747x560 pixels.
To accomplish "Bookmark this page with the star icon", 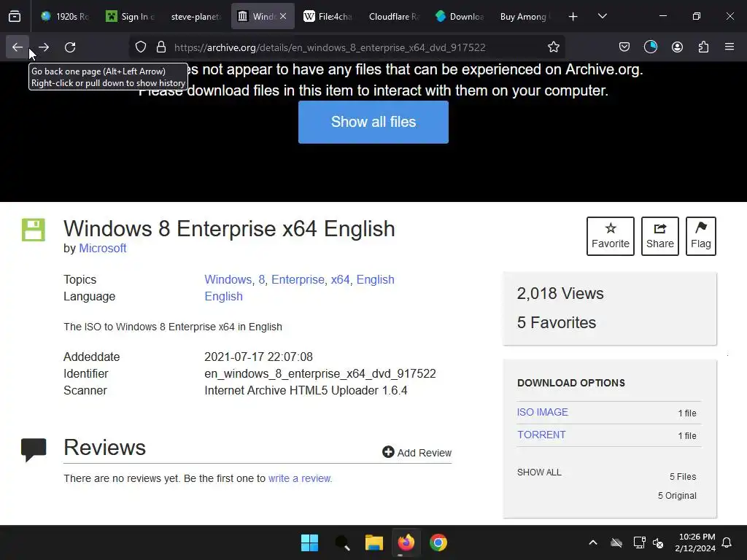I will (553, 47).
